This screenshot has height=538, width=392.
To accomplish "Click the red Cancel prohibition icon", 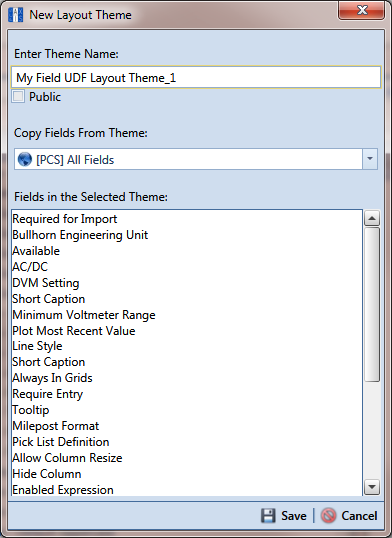I will point(328,516).
